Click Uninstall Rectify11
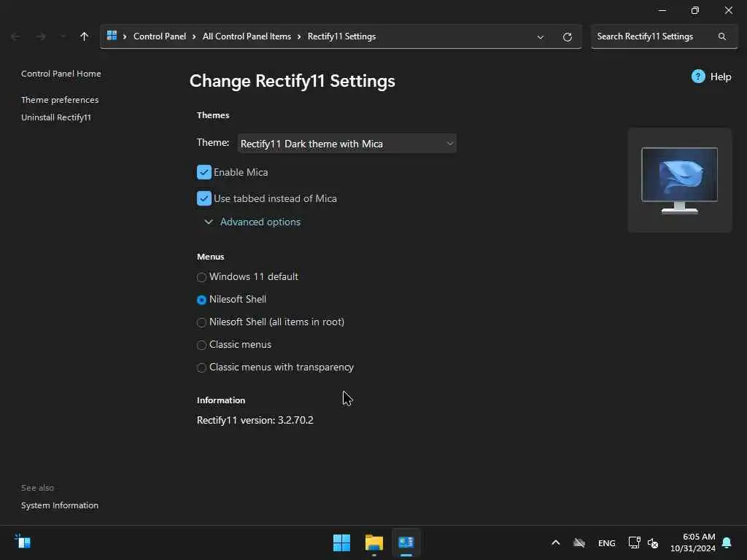Viewport: 747px width, 560px height. click(x=56, y=117)
